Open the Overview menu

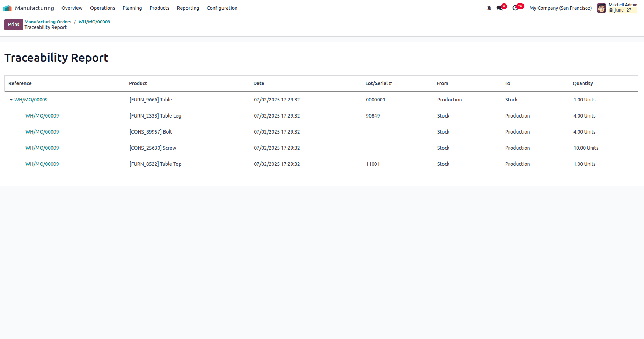pos(72,8)
